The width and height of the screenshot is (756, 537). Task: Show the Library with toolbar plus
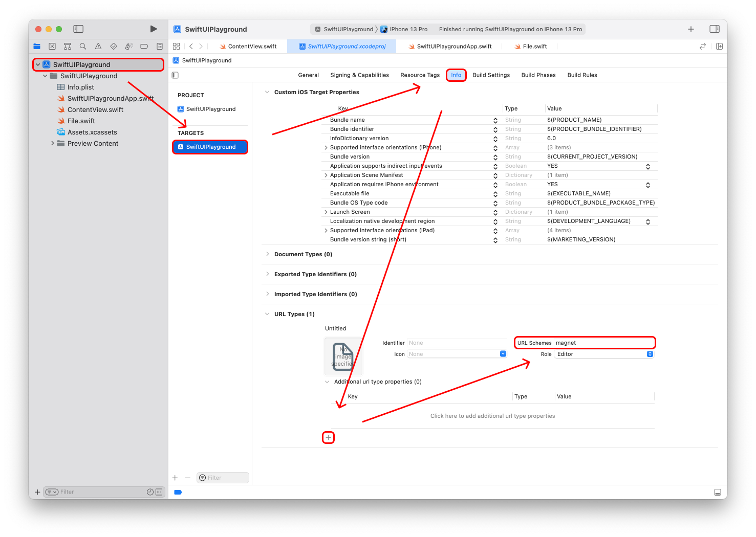[691, 29]
